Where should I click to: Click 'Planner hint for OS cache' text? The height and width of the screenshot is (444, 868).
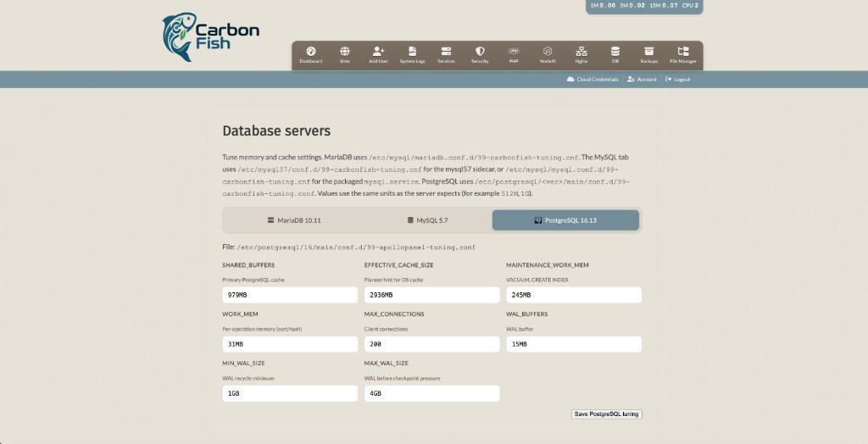393,280
